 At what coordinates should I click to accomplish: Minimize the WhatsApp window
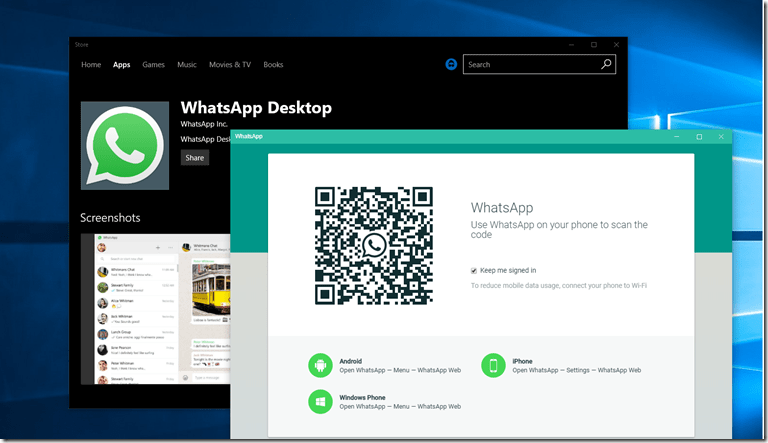pos(676,137)
